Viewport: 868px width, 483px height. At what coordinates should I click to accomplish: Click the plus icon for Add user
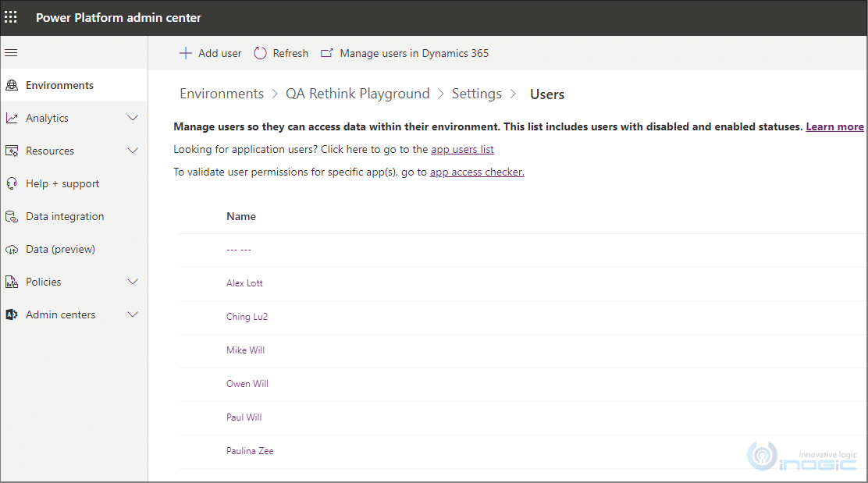point(186,53)
